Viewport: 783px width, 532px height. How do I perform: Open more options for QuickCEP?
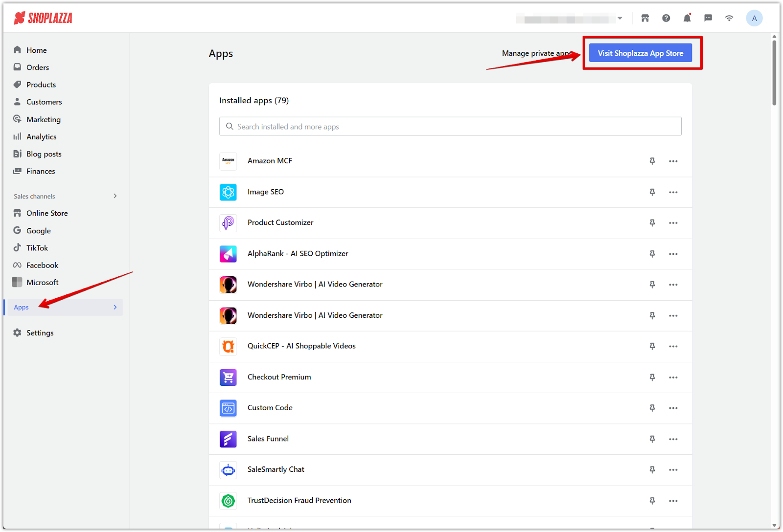coord(673,346)
